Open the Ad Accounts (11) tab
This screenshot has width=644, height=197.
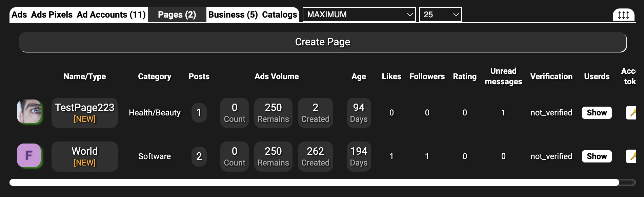coord(111,15)
